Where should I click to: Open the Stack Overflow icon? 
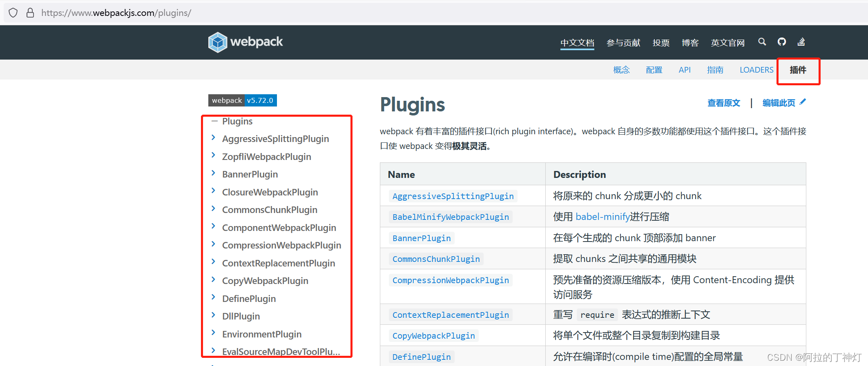click(x=801, y=42)
